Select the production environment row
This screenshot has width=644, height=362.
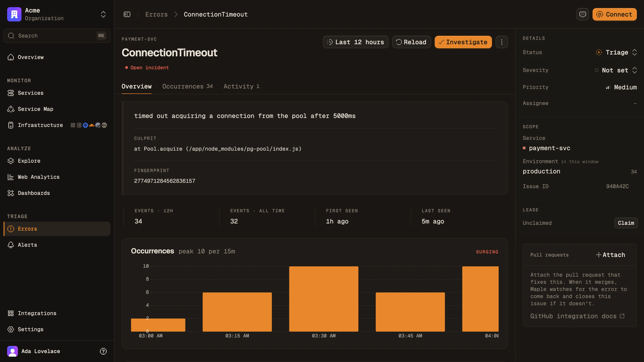point(580,171)
